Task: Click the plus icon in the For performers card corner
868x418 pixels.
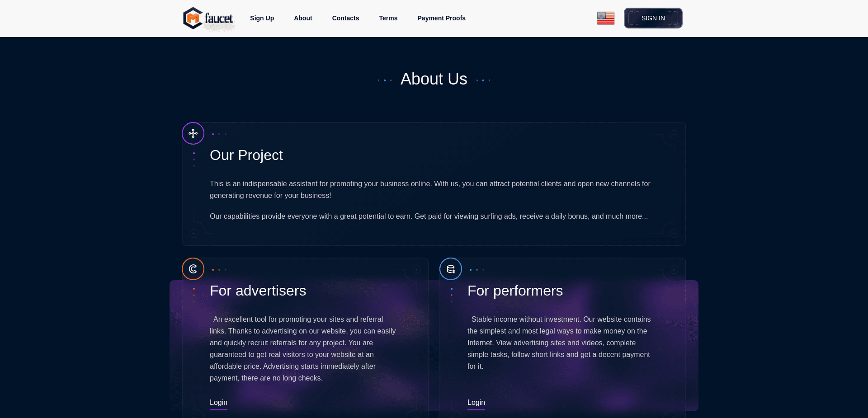Action: tap(674, 269)
